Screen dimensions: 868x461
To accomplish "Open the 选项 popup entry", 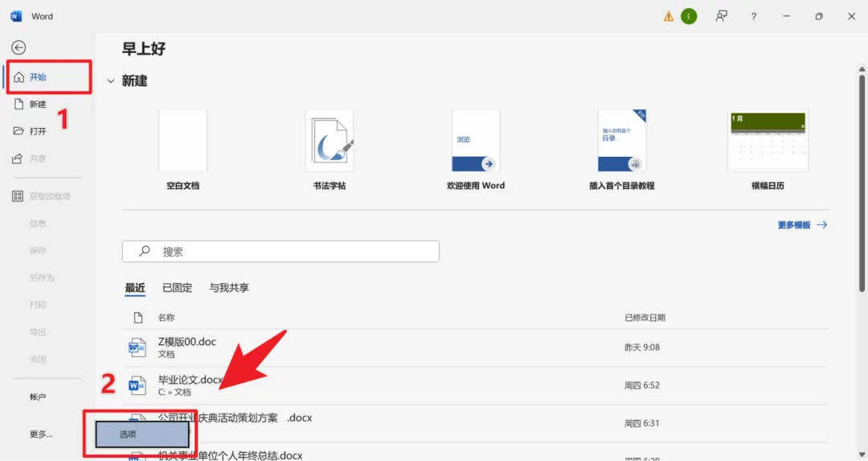I will pos(142,434).
